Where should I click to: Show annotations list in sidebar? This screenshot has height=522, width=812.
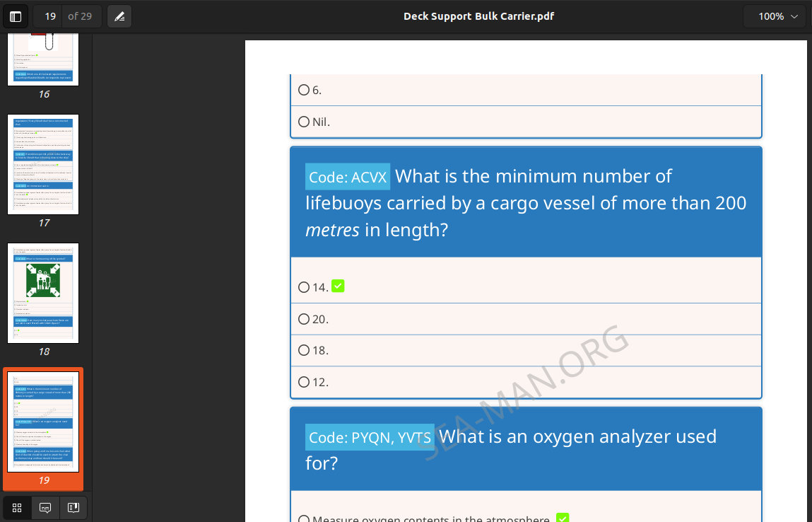[x=45, y=507]
